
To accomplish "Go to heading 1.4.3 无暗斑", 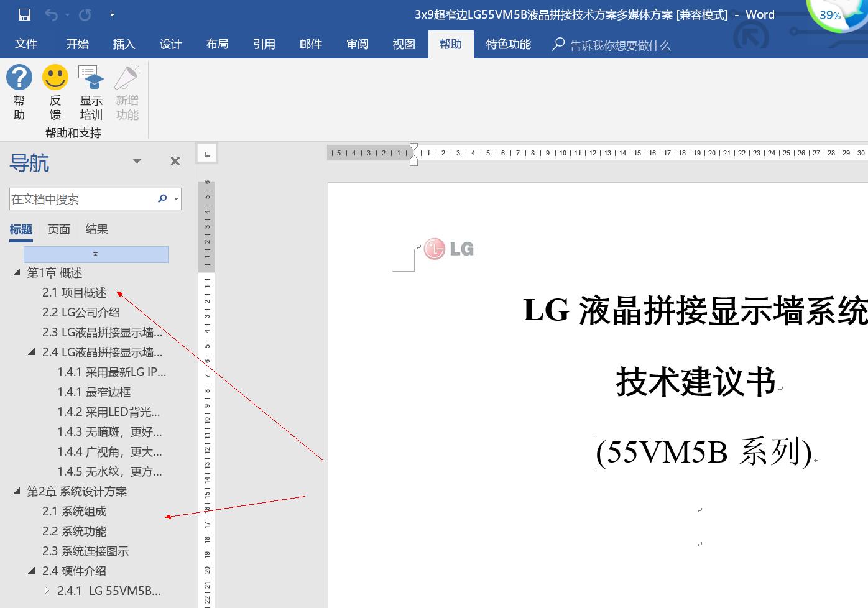I will coord(109,432).
